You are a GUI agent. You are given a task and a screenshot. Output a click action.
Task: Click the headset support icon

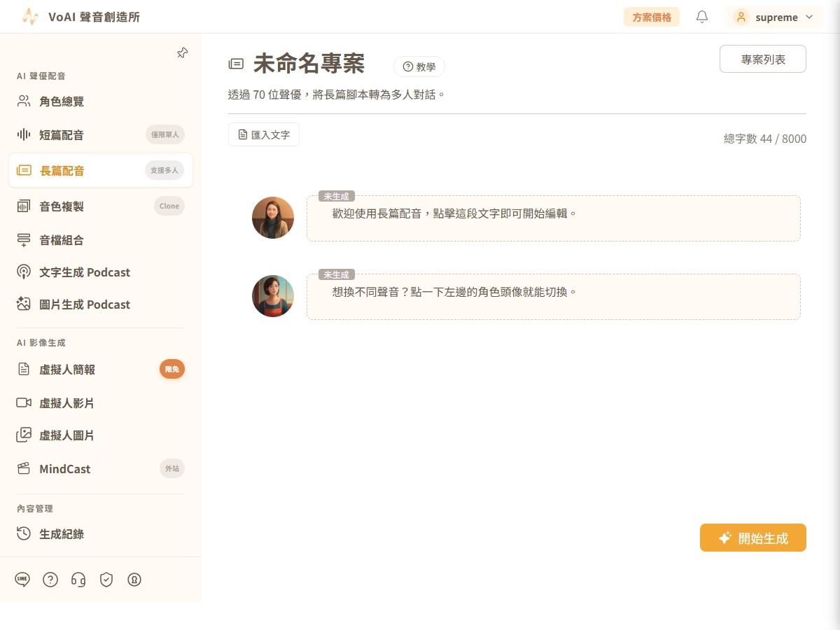click(78, 580)
